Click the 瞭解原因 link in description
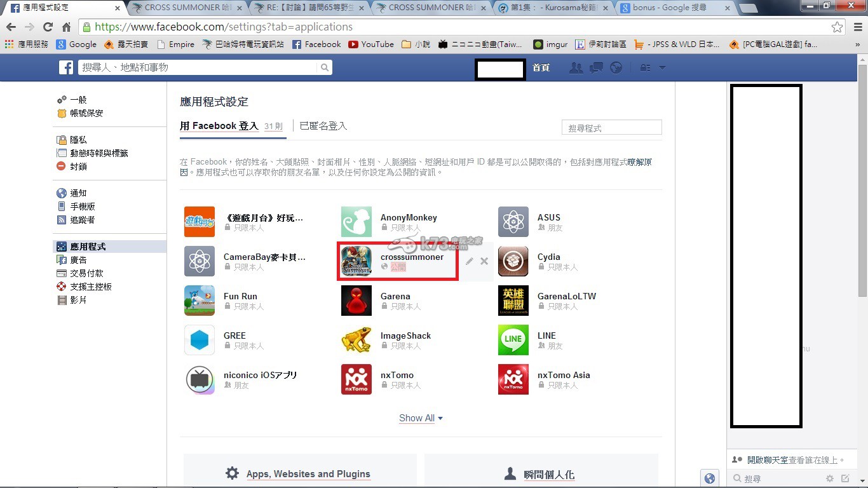This screenshot has width=868, height=488. point(639,162)
